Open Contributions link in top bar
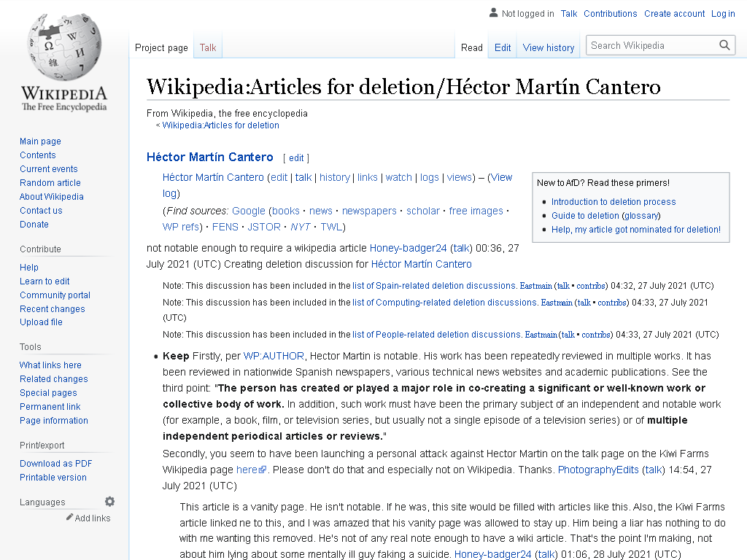 (611, 13)
